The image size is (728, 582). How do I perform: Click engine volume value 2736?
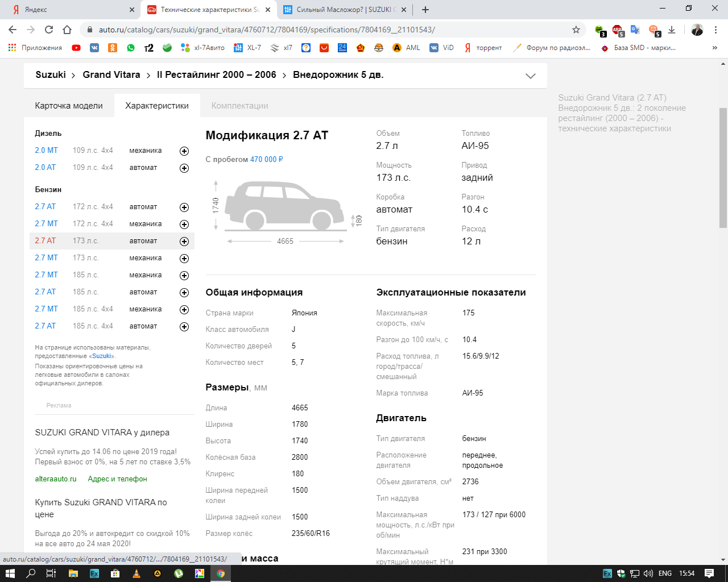[470, 482]
